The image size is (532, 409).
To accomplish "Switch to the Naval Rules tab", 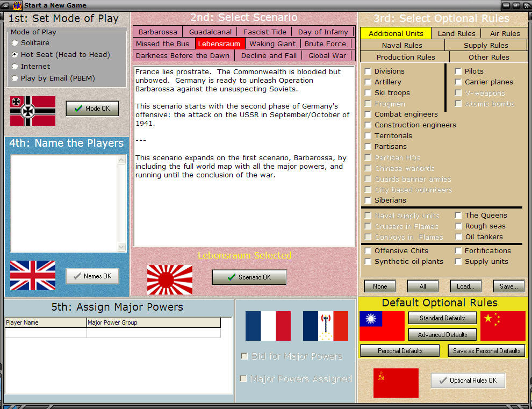I will point(401,45).
